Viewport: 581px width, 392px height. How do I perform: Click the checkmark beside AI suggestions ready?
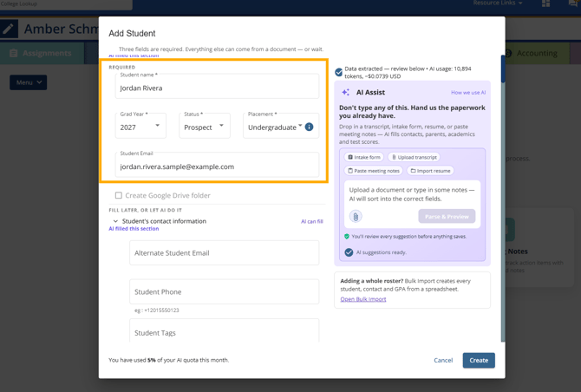349,252
